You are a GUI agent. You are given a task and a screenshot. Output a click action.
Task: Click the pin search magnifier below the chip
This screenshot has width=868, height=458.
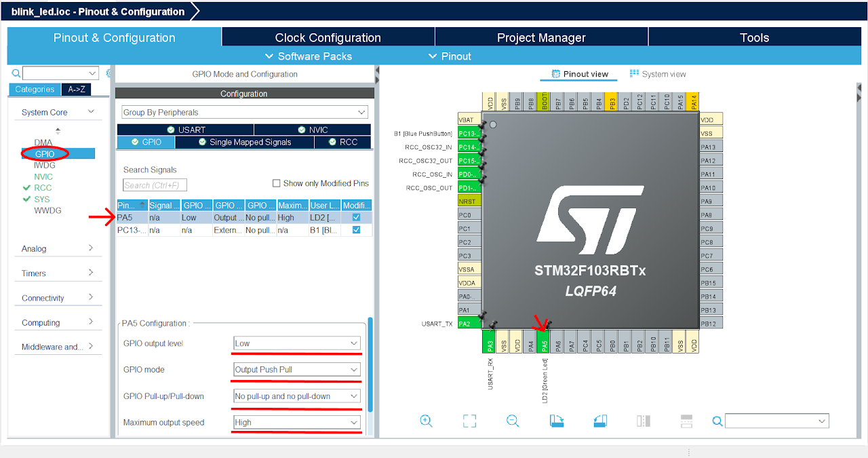coord(717,421)
